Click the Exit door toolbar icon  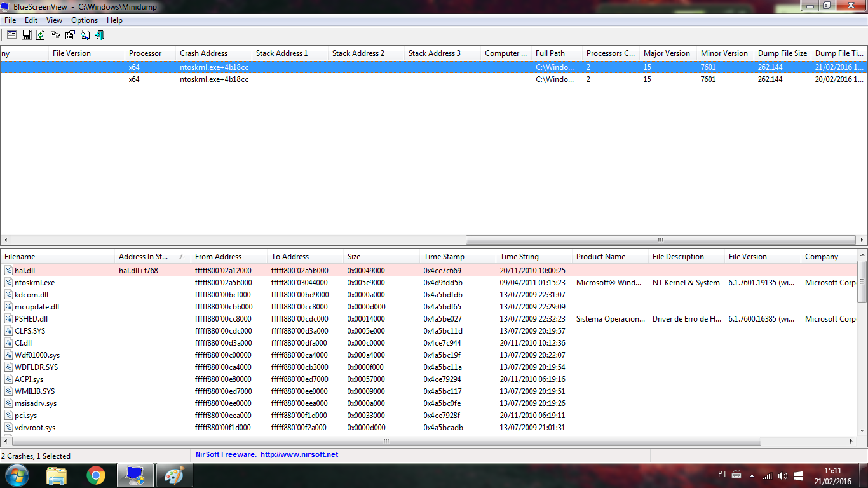tap(99, 35)
